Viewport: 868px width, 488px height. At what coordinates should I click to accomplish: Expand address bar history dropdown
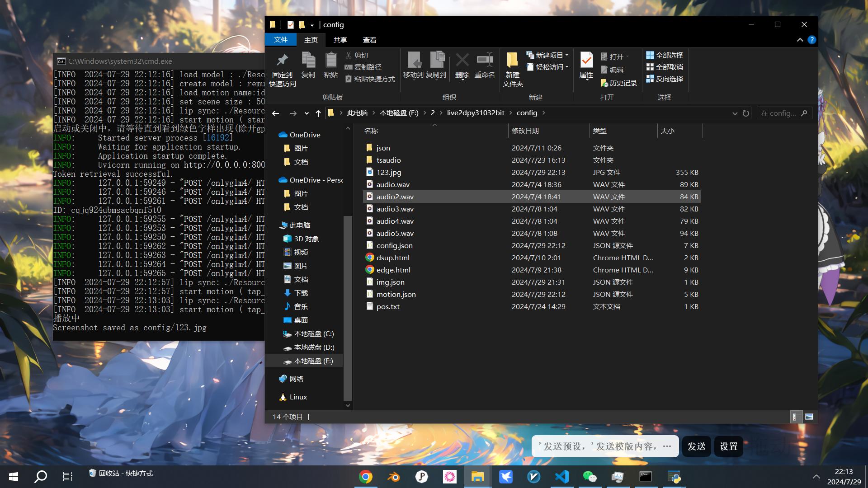tap(735, 113)
